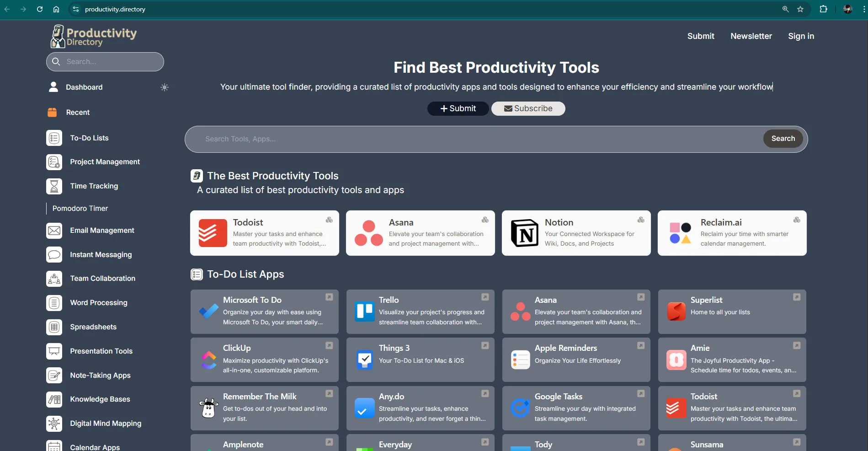Click the Team Collaboration sidebar icon
This screenshot has height=451, width=868.
tap(53, 279)
